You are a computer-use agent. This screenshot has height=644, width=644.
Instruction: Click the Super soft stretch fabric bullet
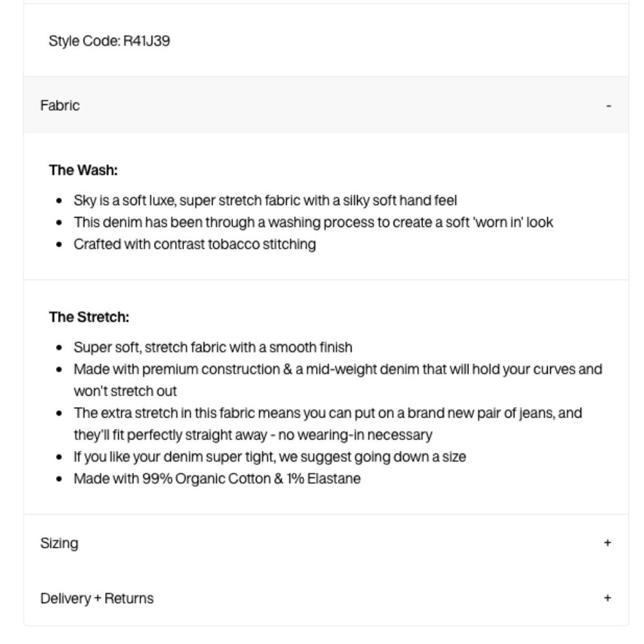pos(213,347)
